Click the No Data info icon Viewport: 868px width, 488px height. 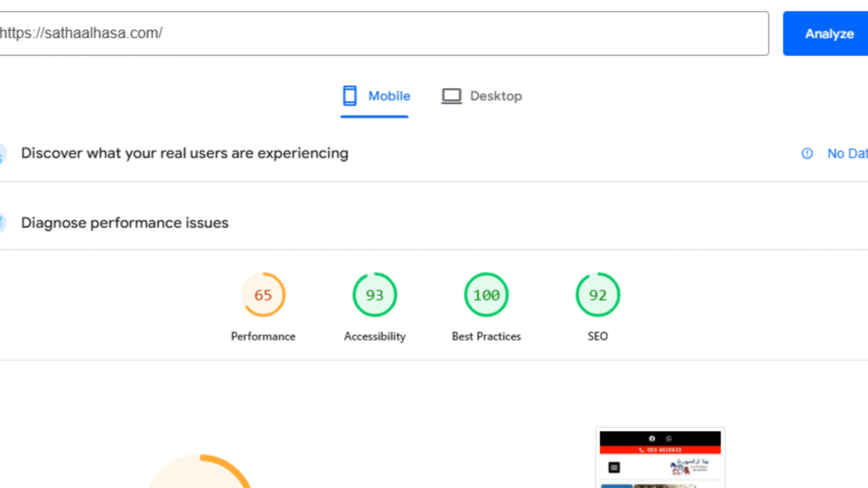coord(807,153)
